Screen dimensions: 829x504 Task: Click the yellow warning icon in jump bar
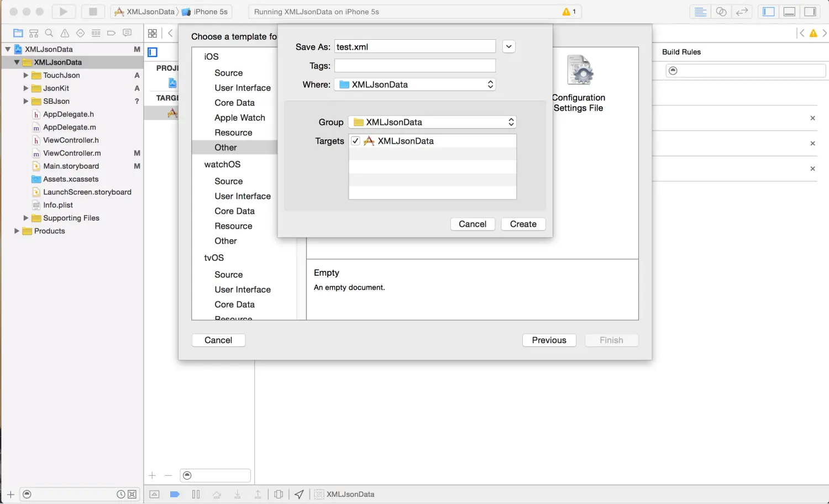click(813, 33)
